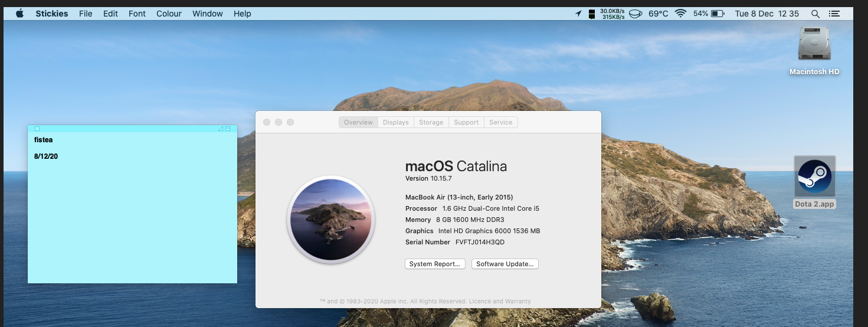Viewport: 868px width, 327px height.
Task: Click the "fistea" text in the sticky note
Action: [44, 140]
